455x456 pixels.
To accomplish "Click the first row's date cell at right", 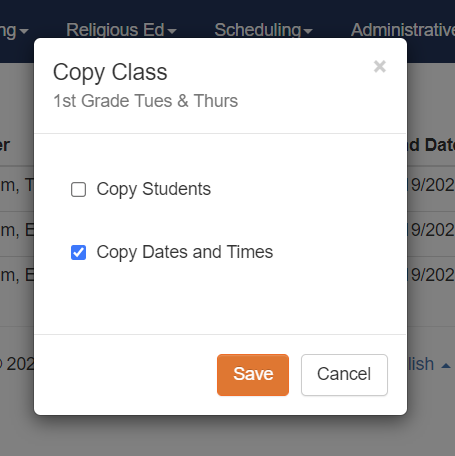I will pyautogui.click(x=431, y=185).
